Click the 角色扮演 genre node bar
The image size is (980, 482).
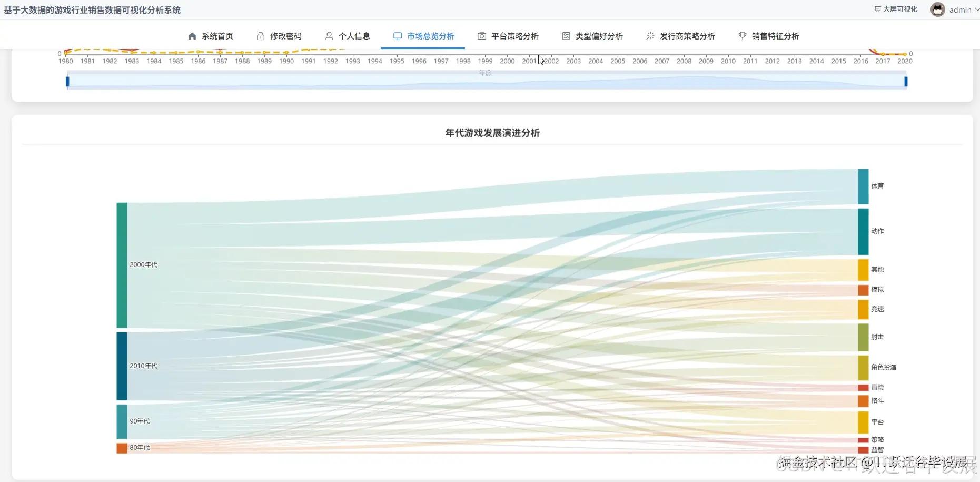tap(863, 368)
